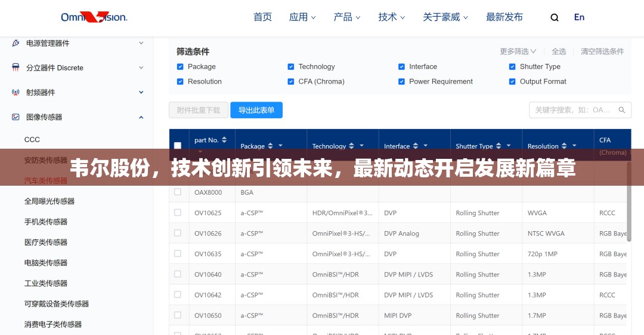Uncheck the Power Requirement filter checkbox
The height and width of the screenshot is (335, 644).
[401, 81]
